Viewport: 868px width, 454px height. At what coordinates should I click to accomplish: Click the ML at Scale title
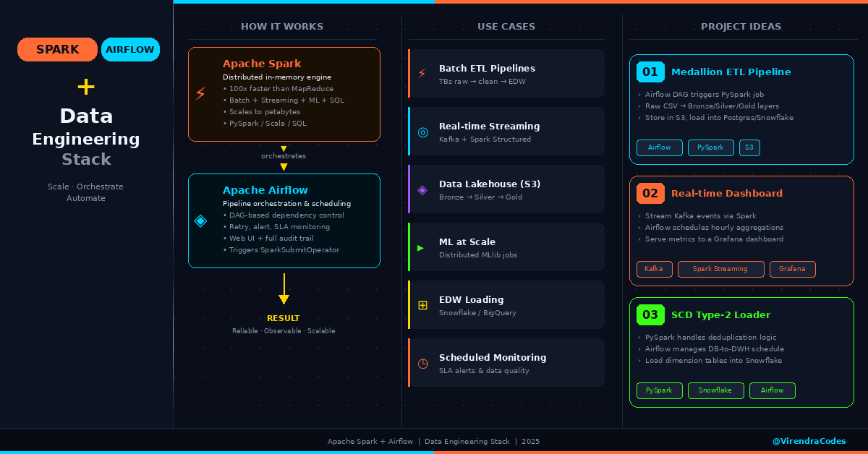(467, 241)
